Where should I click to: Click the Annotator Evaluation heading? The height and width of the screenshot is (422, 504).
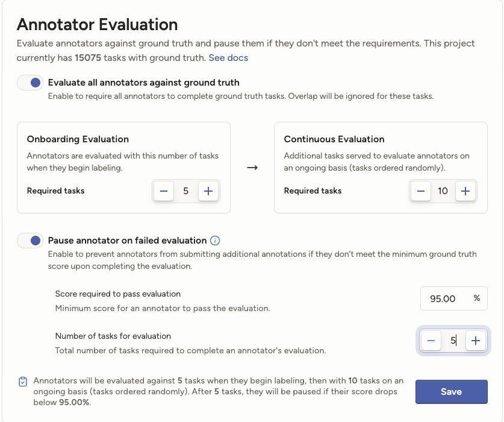coord(97,25)
